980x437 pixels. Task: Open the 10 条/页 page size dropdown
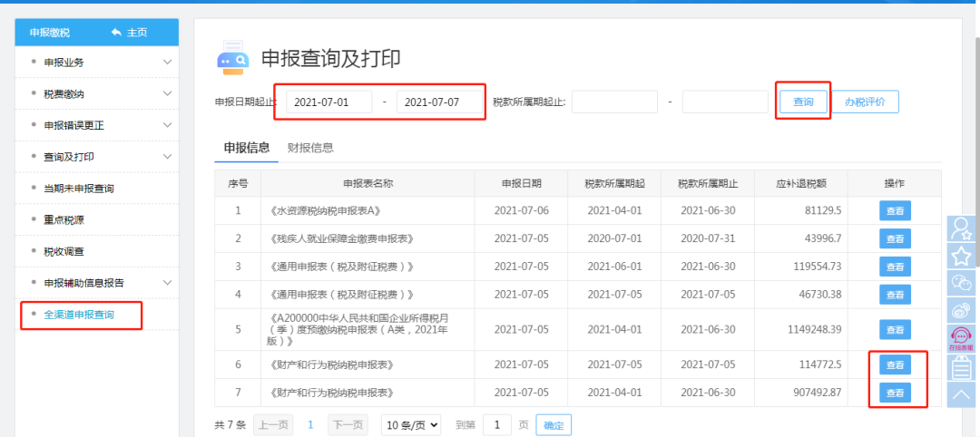point(411,425)
